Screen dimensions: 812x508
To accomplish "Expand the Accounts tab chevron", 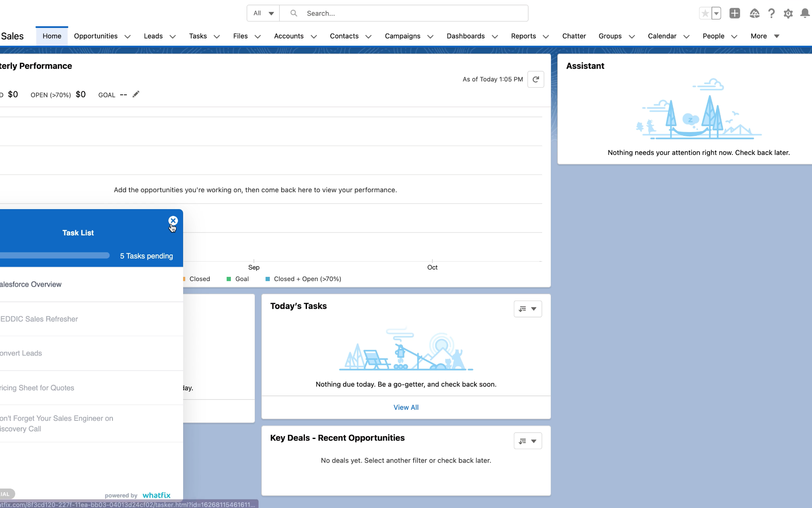I will (x=314, y=36).
